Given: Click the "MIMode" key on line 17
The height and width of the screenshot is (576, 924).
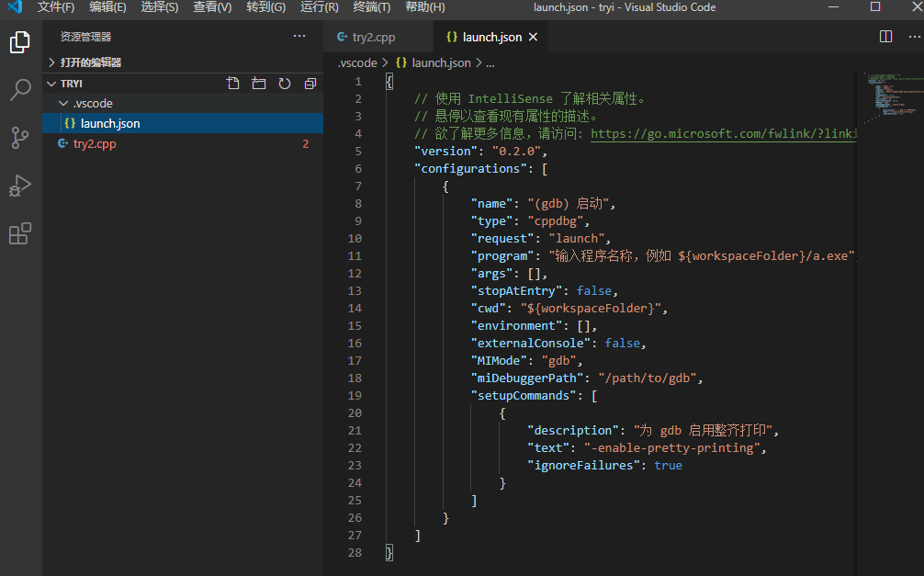Looking at the screenshot, I should click(x=499, y=361).
